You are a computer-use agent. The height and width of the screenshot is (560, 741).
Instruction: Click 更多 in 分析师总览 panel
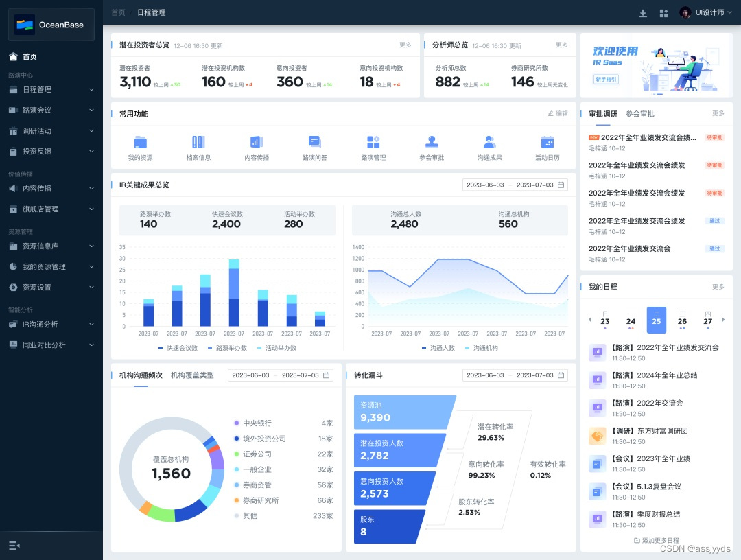click(x=561, y=45)
